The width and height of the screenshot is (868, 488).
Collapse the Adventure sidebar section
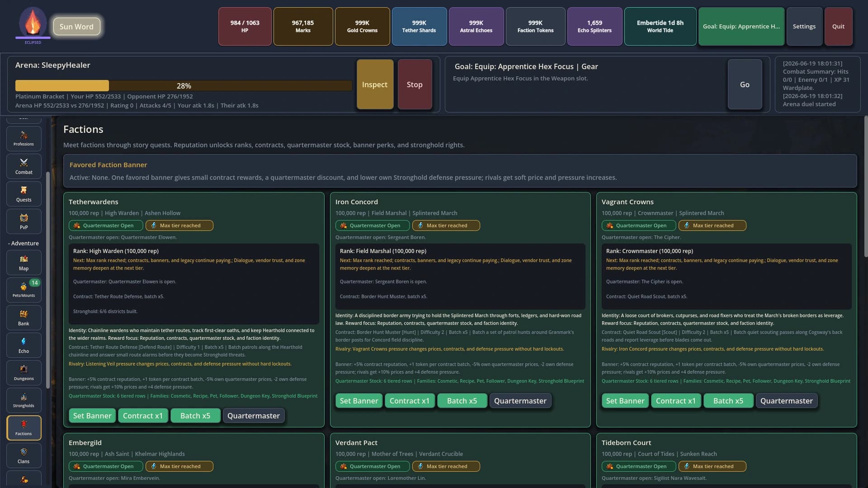coord(24,243)
